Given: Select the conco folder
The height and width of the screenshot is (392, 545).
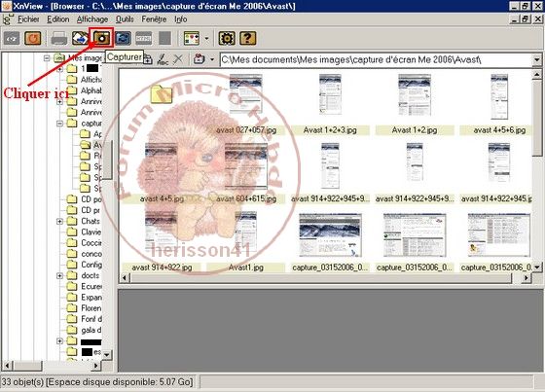Looking at the screenshot, I should (x=84, y=254).
